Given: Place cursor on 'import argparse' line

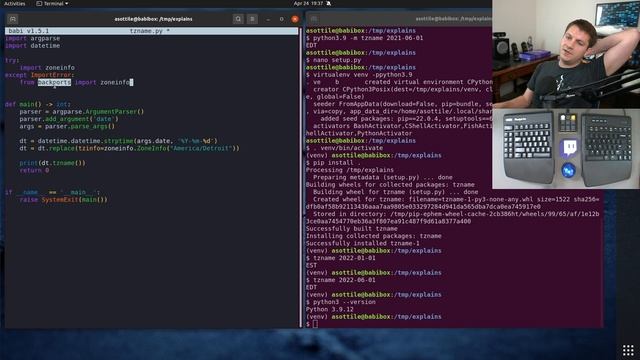Looking at the screenshot, I should coord(33,38).
